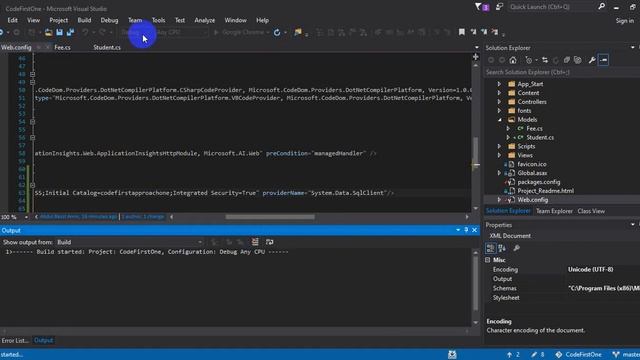Save current file with single-disk icon
Viewport: 640px width, 360px height.
pyautogui.click(x=60, y=32)
